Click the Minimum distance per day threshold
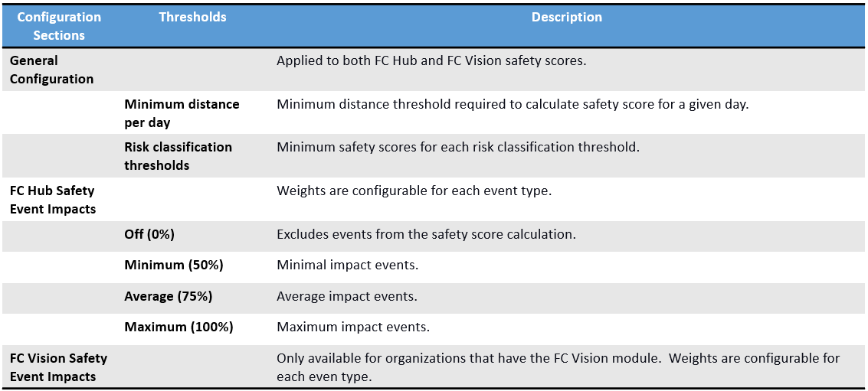The height and width of the screenshot is (391, 868). tap(182, 113)
